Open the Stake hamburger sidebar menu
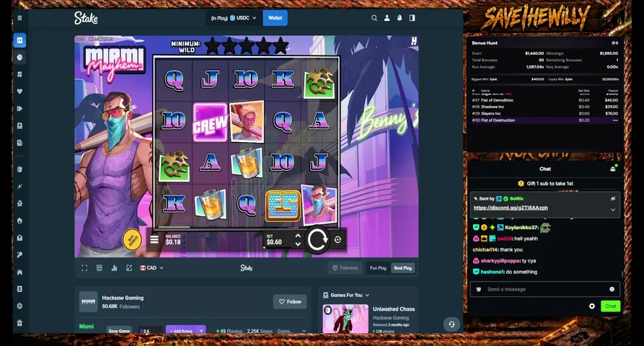The image size is (644, 346). [19, 18]
